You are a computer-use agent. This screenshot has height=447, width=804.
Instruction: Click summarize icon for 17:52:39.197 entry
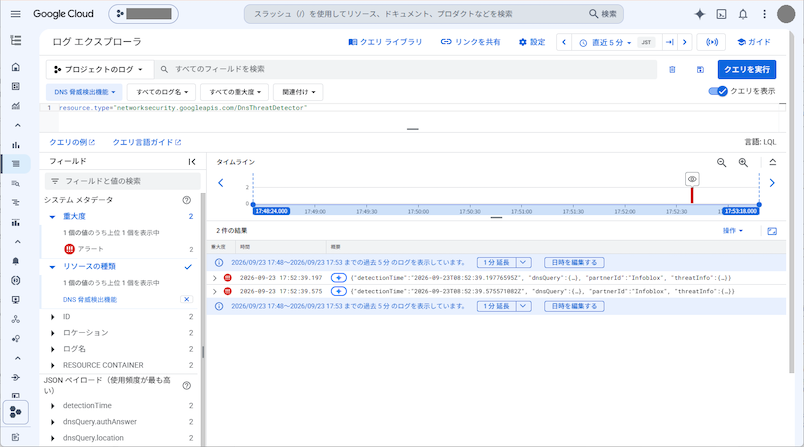(338, 278)
